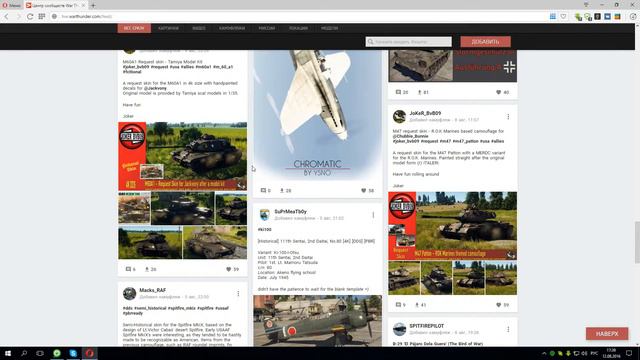This screenshot has width=640, height=360.
Task: Open Windows taskbar search
Action: pyautogui.click(x=24, y=353)
